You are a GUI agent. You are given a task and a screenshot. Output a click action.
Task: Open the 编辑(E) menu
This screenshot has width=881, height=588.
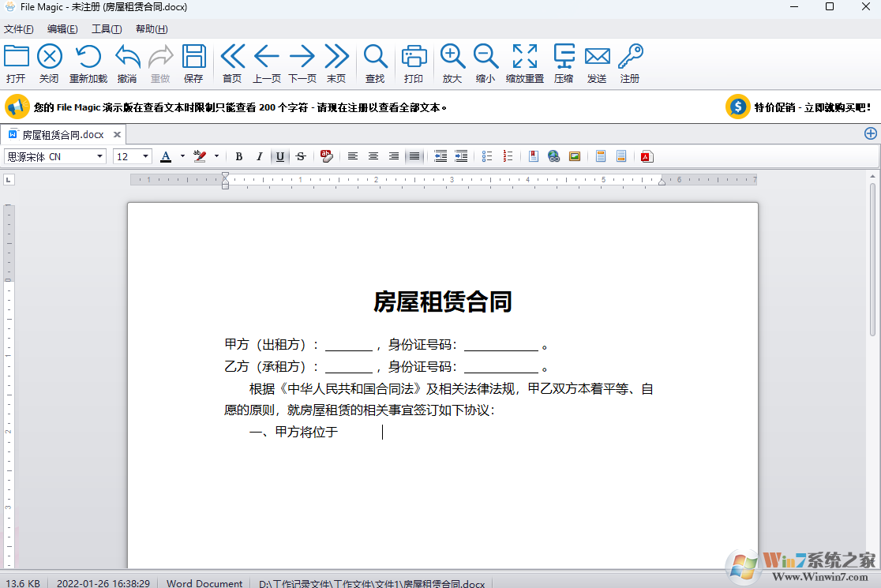[62, 29]
